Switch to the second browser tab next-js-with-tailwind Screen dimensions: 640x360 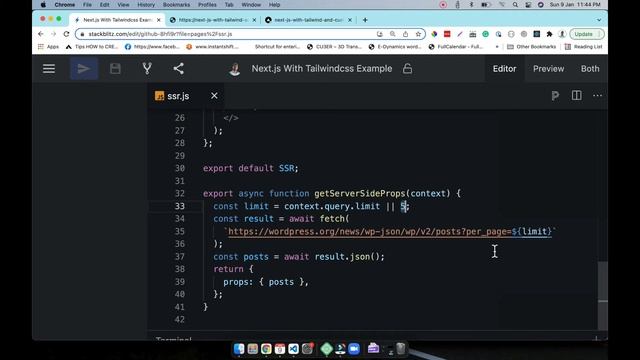click(213, 20)
